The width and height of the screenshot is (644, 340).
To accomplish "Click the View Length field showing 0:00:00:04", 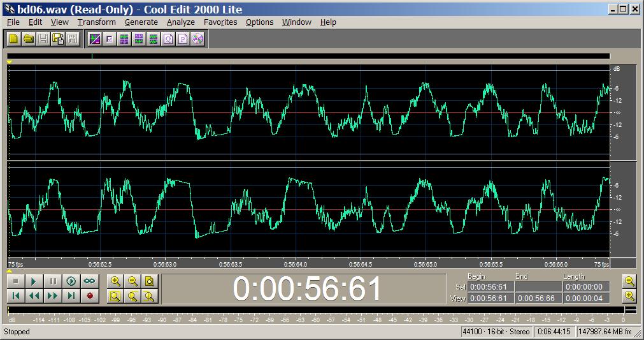I will pyautogui.click(x=585, y=298).
